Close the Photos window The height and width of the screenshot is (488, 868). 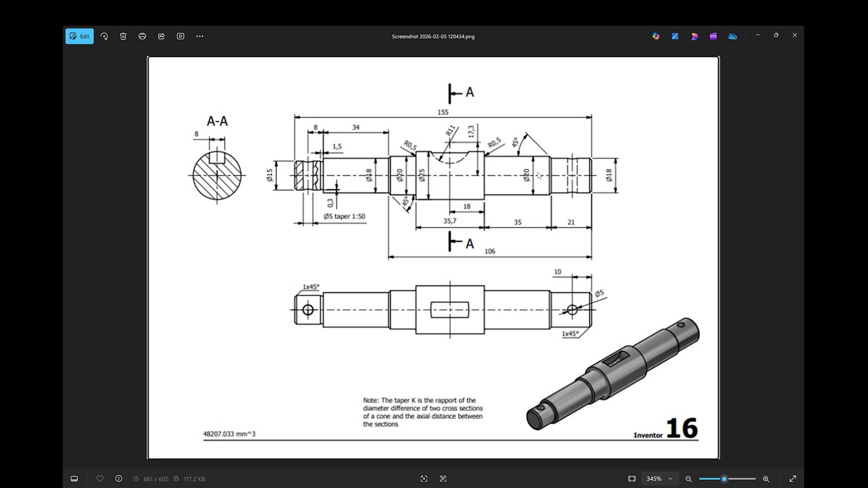coord(795,35)
